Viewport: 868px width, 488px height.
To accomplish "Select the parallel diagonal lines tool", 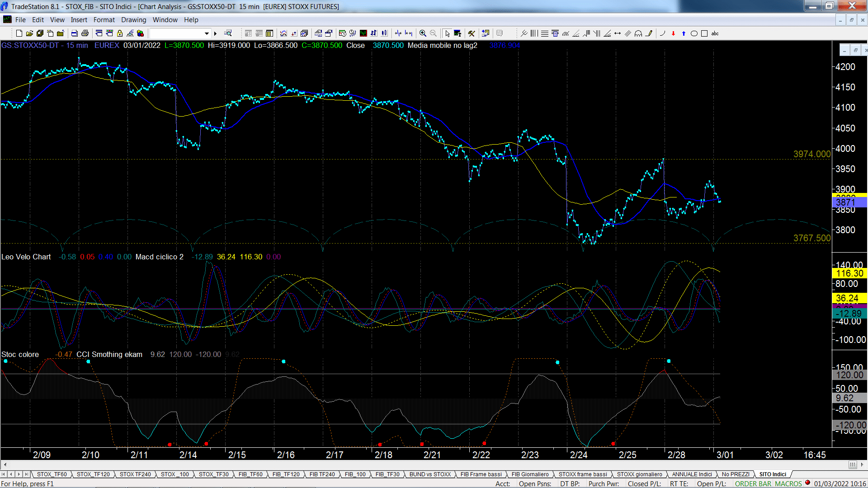I will (x=628, y=33).
